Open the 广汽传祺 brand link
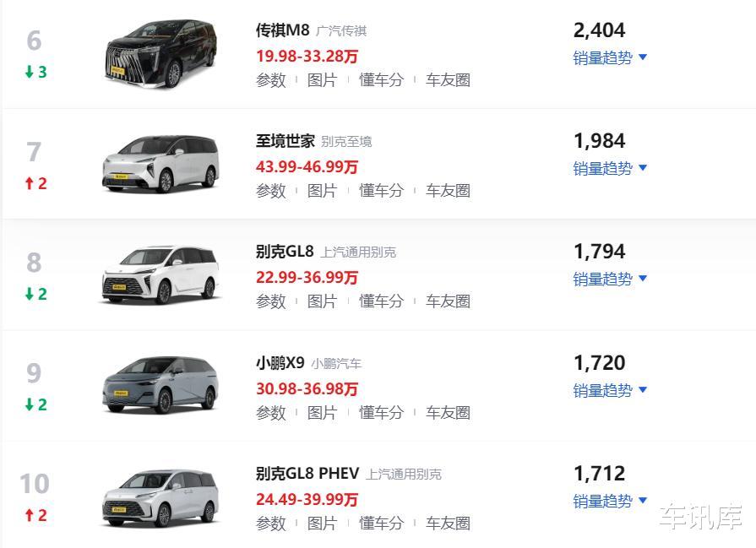The image size is (756, 548). coord(341,31)
